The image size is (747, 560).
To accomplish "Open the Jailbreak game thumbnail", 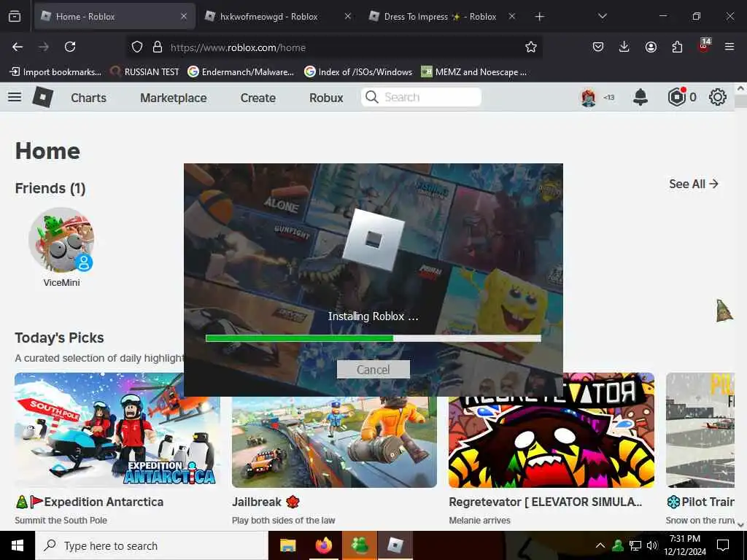I will (x=334, y=442).
